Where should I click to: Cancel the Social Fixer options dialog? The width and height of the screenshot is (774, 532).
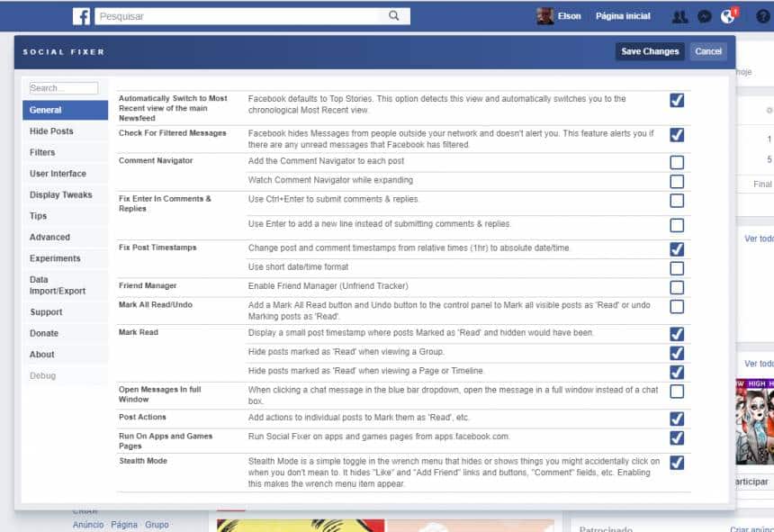tap(708, 51)
